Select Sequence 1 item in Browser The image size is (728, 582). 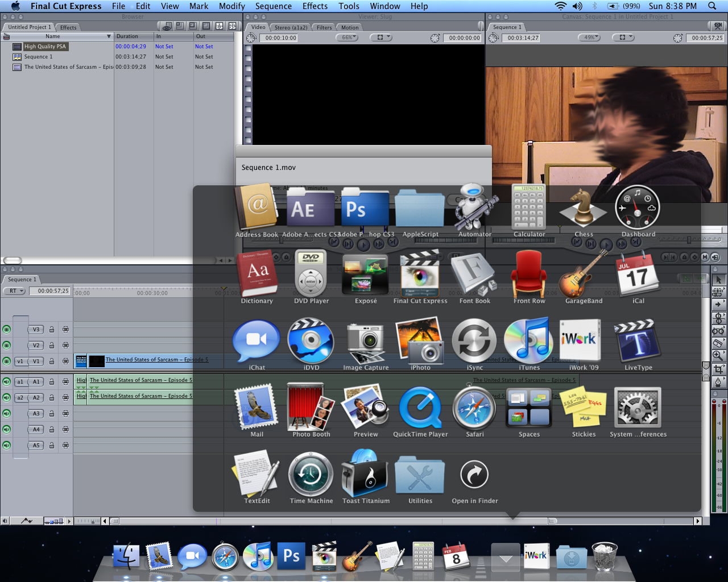(38, 57)
